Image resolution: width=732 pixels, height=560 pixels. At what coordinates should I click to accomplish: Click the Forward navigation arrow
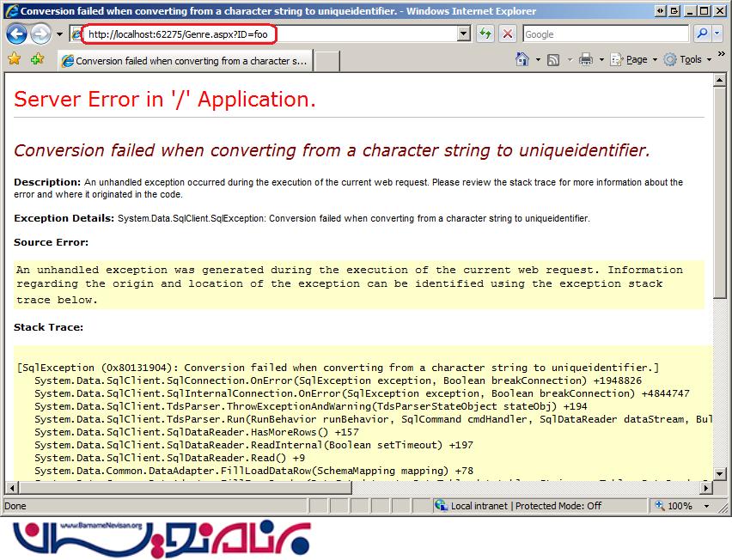point(40,34)
